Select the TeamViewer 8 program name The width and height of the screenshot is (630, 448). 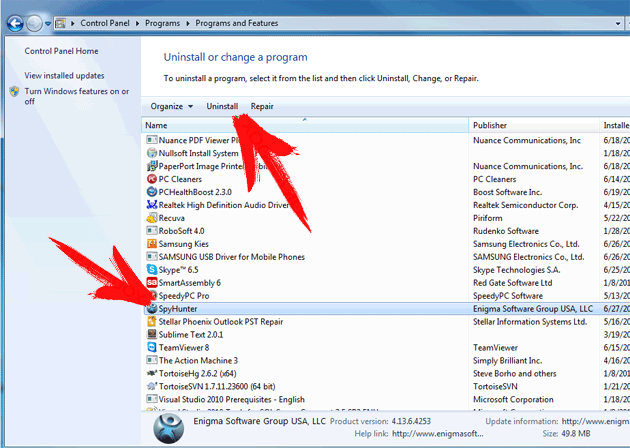click(x=184, y=348)
